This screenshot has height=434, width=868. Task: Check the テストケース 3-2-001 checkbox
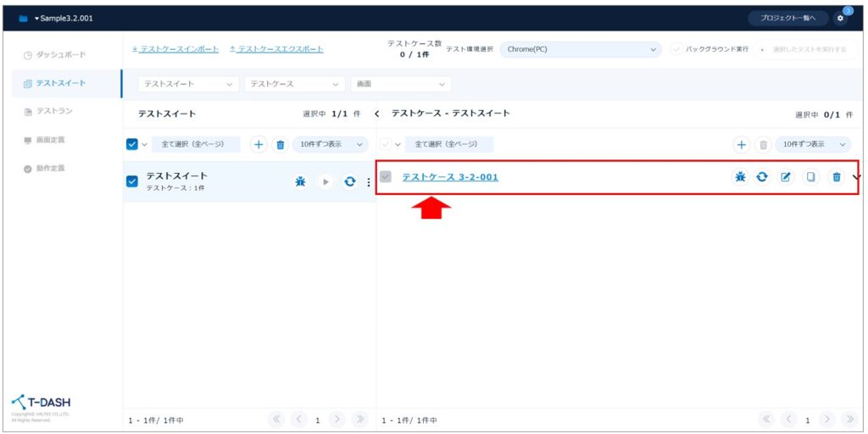click(x=387, y=177)
